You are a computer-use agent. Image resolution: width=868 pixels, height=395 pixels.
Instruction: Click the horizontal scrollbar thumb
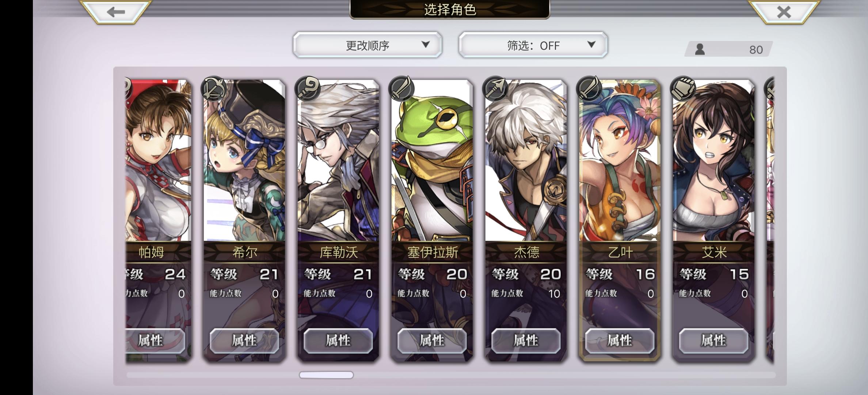click(326, 375)
